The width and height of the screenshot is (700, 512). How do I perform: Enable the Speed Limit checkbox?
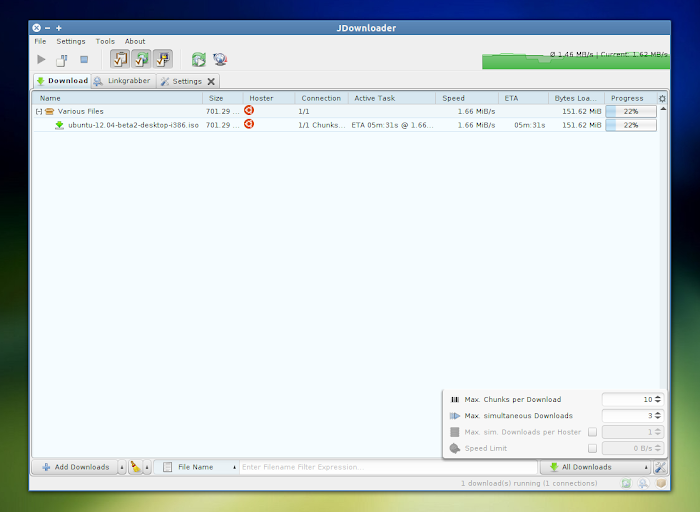592,448
